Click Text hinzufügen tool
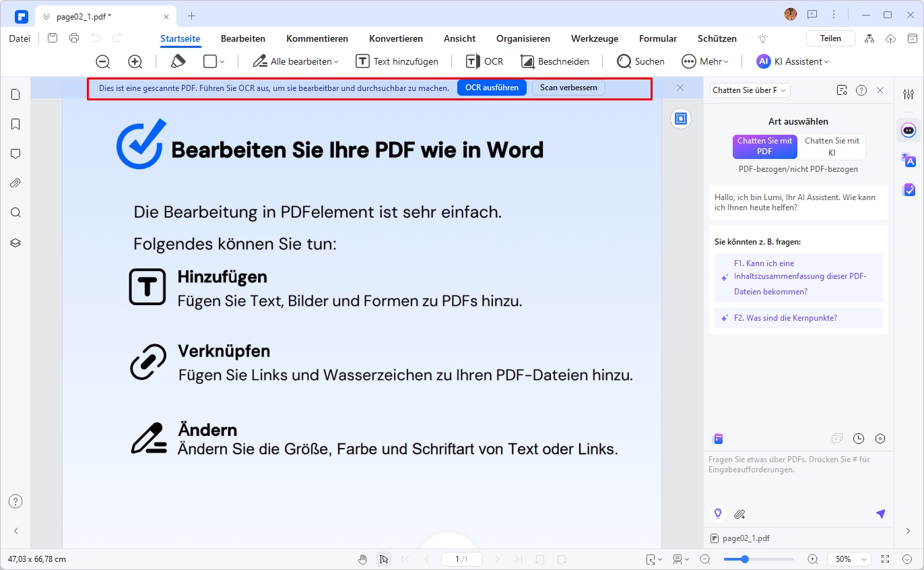Screen dimensions: 924x570 (397, 61)
